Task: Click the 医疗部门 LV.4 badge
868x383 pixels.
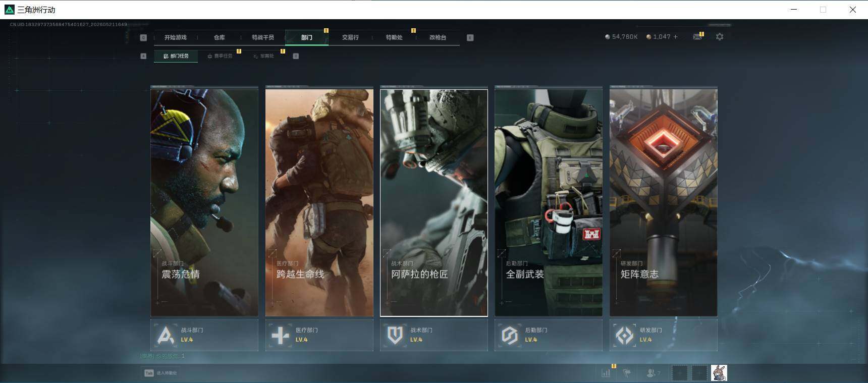Action: (x=319, y=335)
